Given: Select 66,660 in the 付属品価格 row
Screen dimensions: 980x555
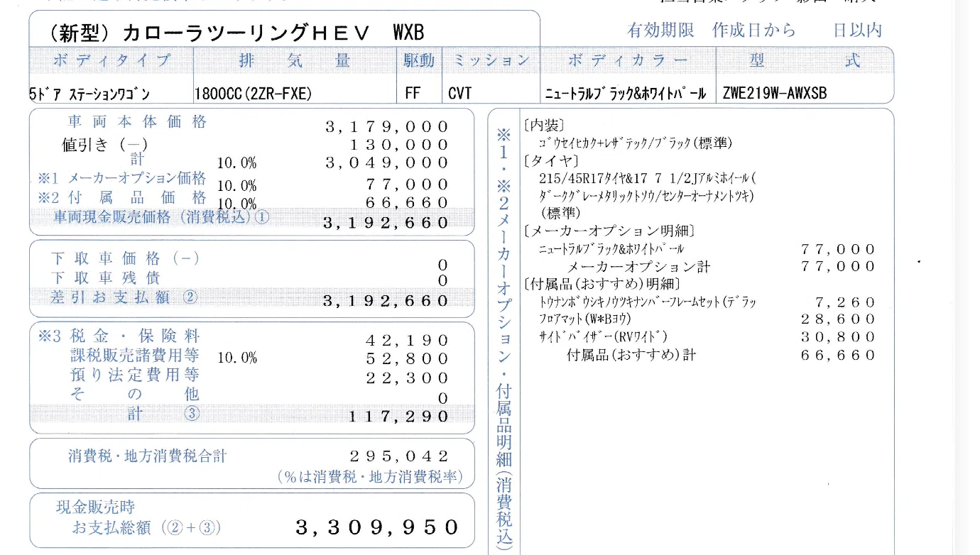Looking at the screenshot, I should [407, 204].
